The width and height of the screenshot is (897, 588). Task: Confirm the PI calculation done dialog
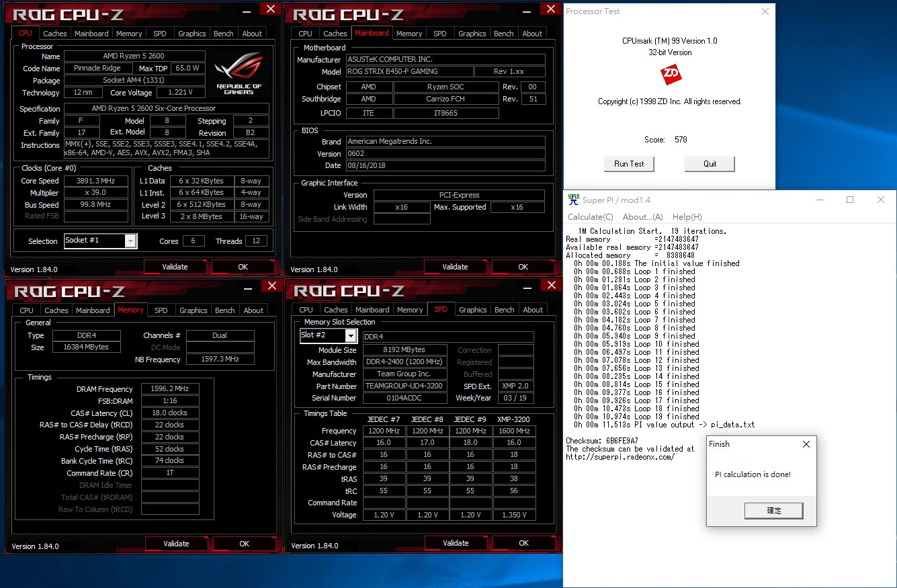pos(774,511)
